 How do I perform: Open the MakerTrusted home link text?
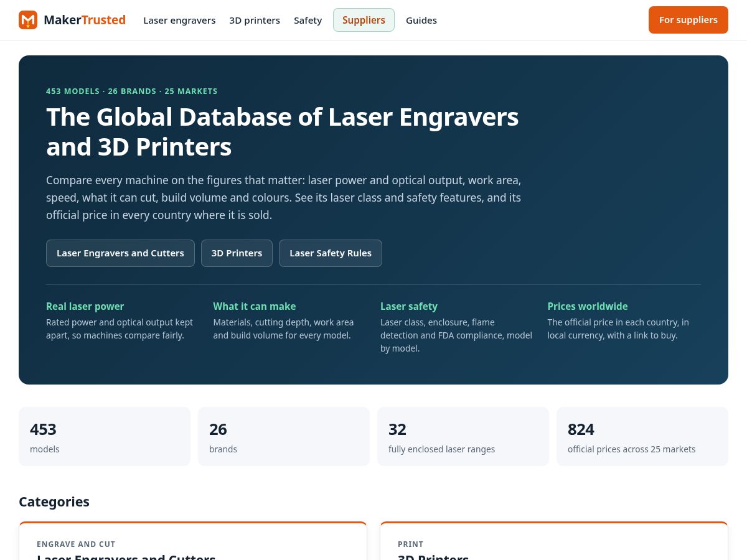tap(85, 20)
